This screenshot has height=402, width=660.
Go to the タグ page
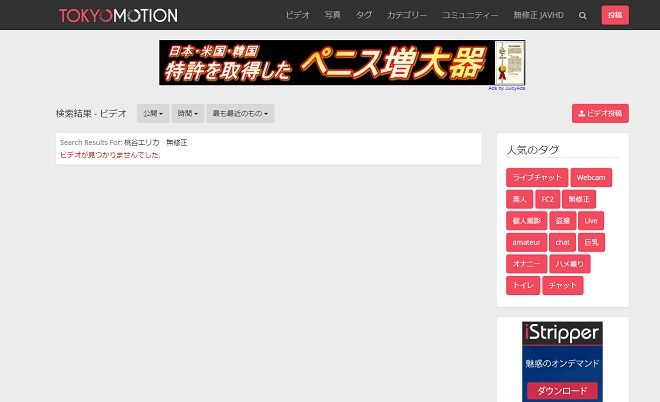(x=364, y=15)
